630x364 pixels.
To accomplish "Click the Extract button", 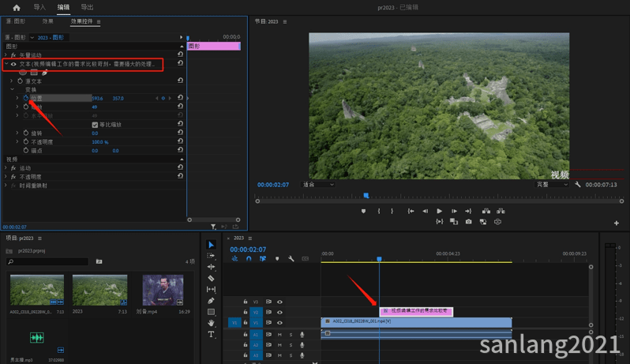I will tap(501, 211).
